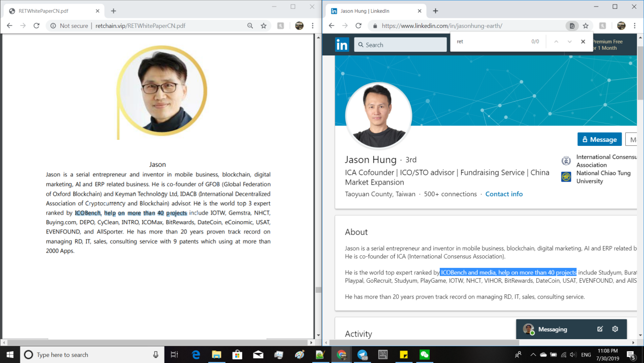The width and height of the screenshot is (644, 363).
Task: Bookmark the RETWhitePaperCN PDF page
Action: 264,25
